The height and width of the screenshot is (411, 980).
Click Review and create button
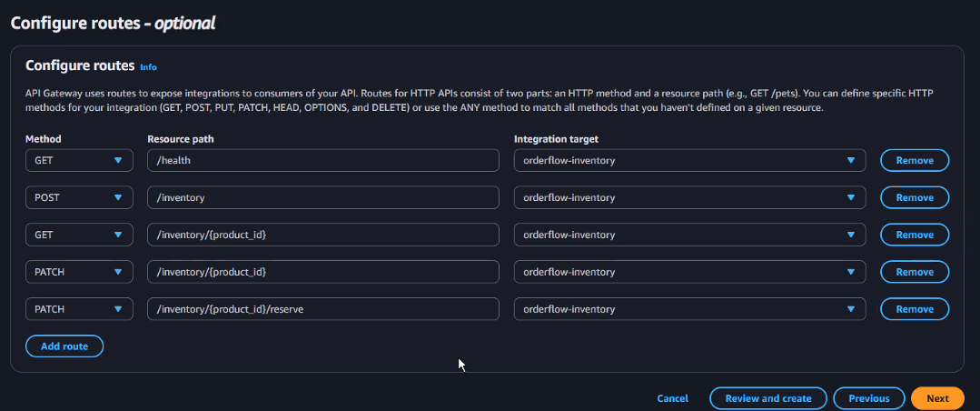(768, 398)
